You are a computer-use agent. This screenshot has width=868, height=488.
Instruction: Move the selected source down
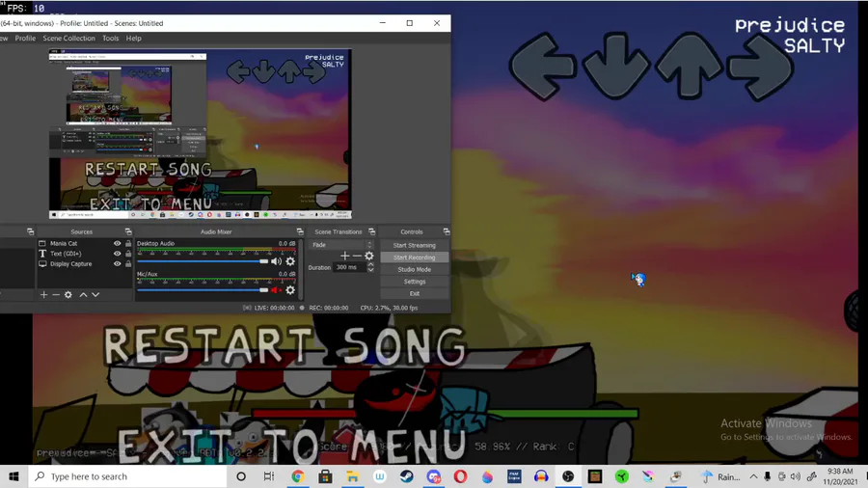[x=95, y=295]
